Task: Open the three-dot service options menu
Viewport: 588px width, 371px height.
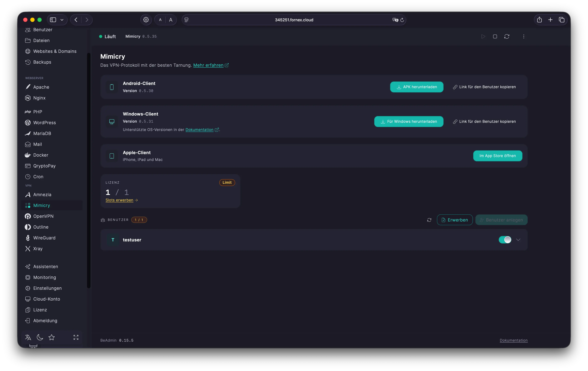Action: tap(524, 36)
